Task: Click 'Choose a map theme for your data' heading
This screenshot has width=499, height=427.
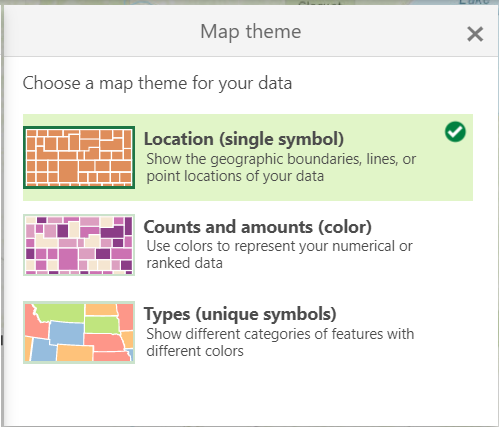Action: coord(157,83)
